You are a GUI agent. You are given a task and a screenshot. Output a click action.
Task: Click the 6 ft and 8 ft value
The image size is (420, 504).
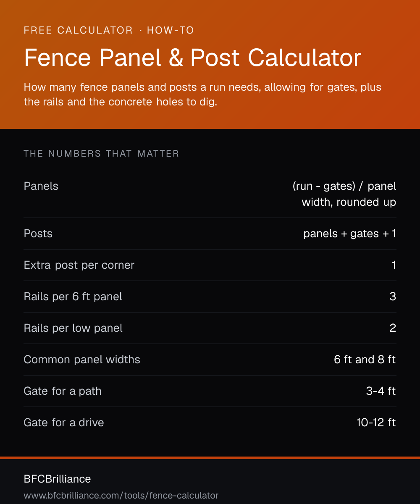pos(365,360)
